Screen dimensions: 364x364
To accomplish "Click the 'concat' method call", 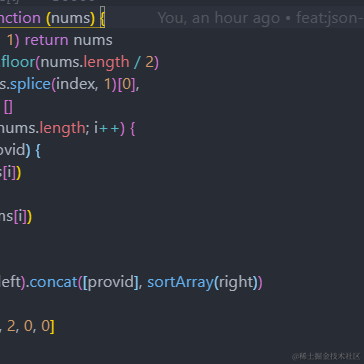I will click(53, 282).
